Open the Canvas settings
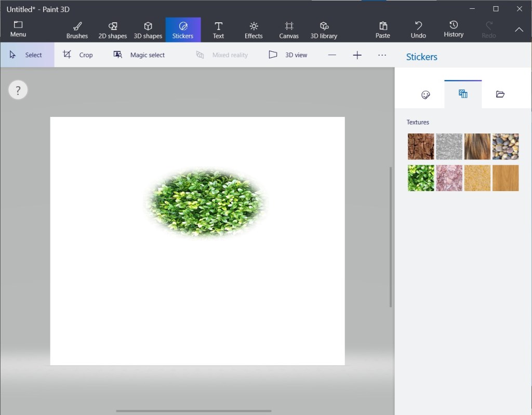Screen dimensions: 532x415 tap(289, 30)
